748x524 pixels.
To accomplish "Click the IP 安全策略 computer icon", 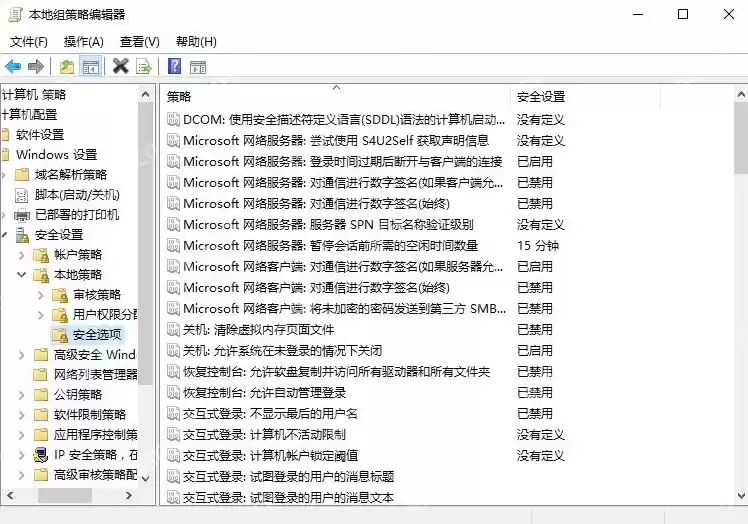I will click(41, 455).
